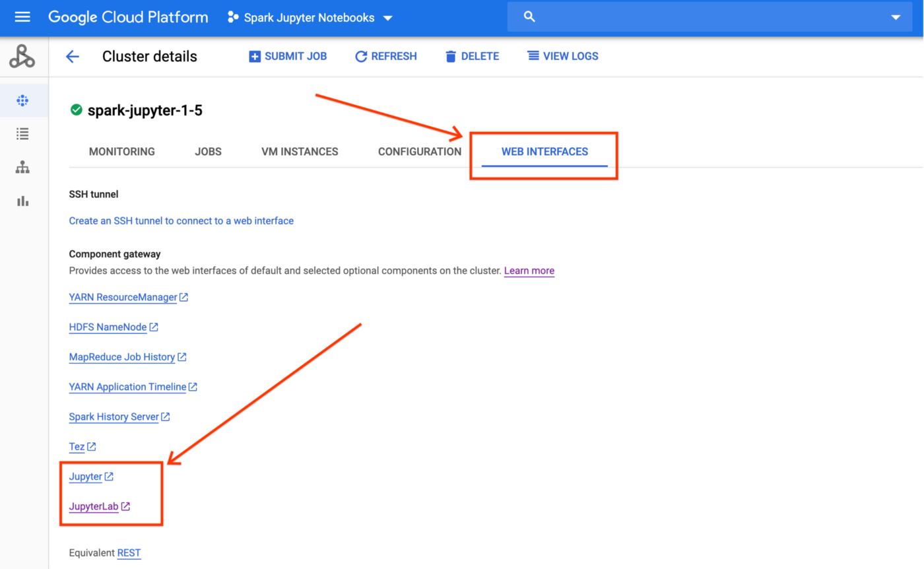The width and height of the screenshot is (924, 569).
Task: Click the search magnifier icon
Action: coord(529,17)
